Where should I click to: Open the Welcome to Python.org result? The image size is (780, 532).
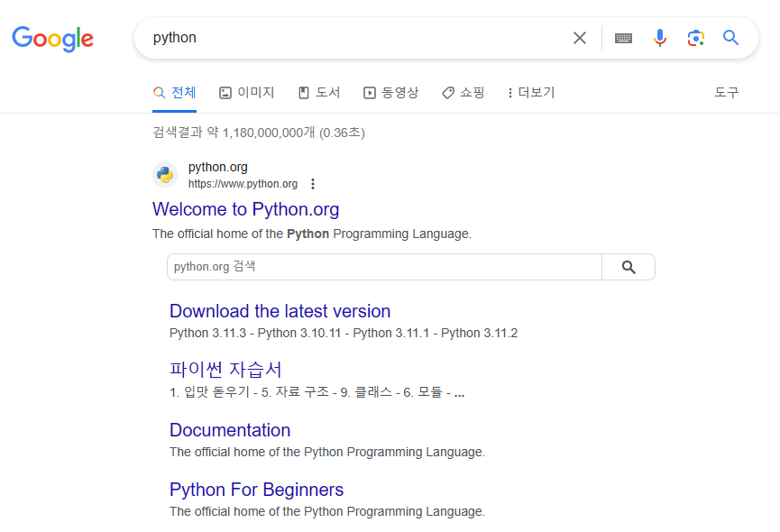(246, 209)
